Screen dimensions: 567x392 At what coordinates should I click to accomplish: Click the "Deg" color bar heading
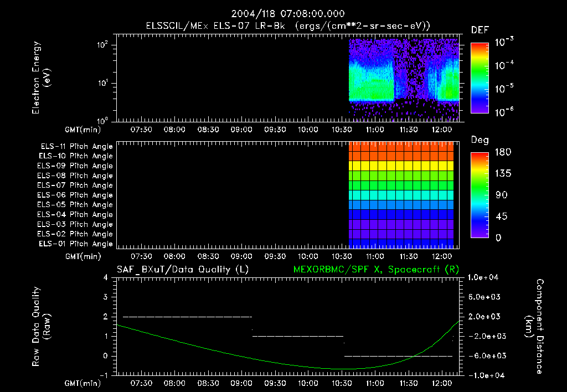click(x=480, y=140)
